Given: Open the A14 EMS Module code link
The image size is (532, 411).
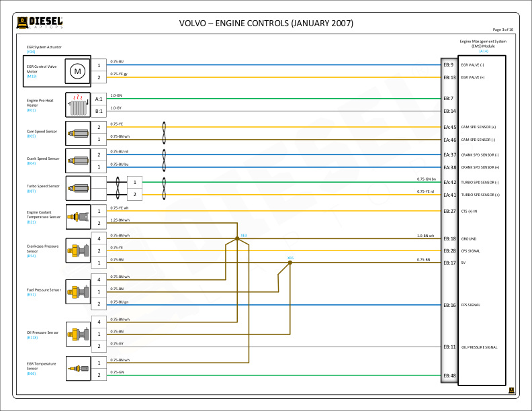Looking at the screenshot, I should pyautogui.click(x=484, y=51).
